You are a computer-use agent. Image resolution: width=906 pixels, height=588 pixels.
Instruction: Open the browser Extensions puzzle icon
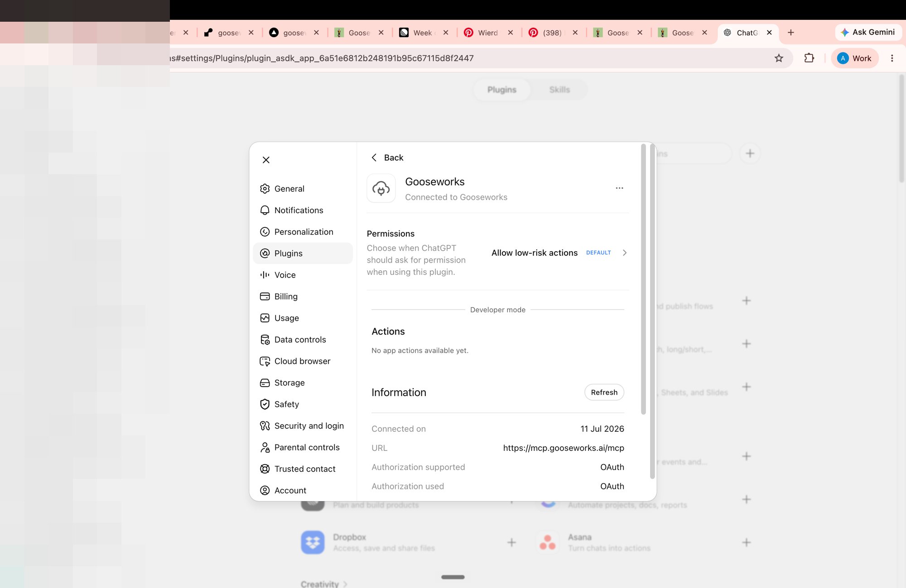[809, 58]
